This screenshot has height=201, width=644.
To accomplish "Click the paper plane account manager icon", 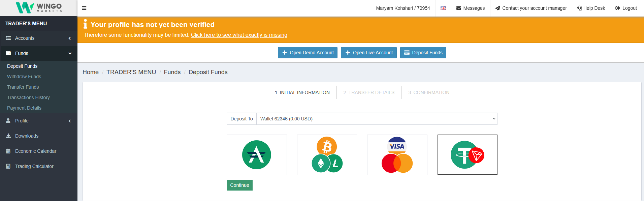I will point(497,8).
